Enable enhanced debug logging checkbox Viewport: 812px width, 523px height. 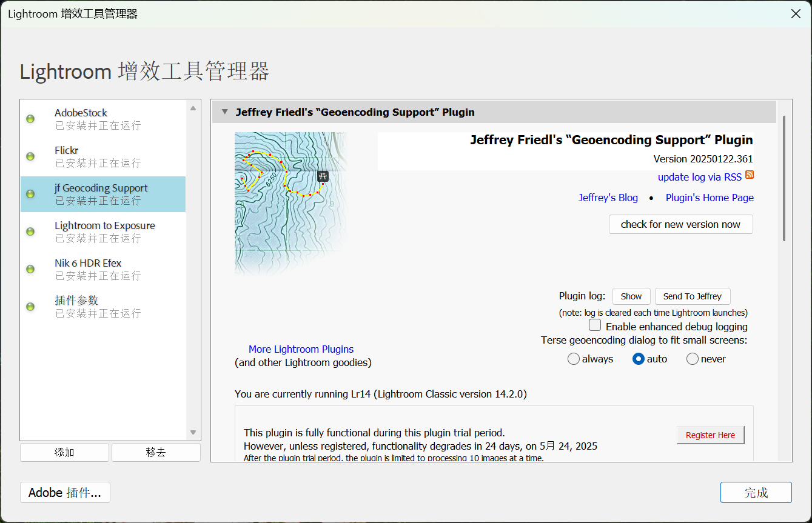point(595,325)
